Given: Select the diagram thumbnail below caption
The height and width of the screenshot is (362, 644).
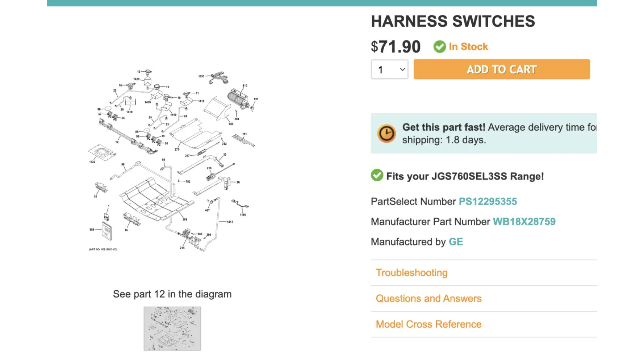Looking at the screenshot, I should [172, 328].
